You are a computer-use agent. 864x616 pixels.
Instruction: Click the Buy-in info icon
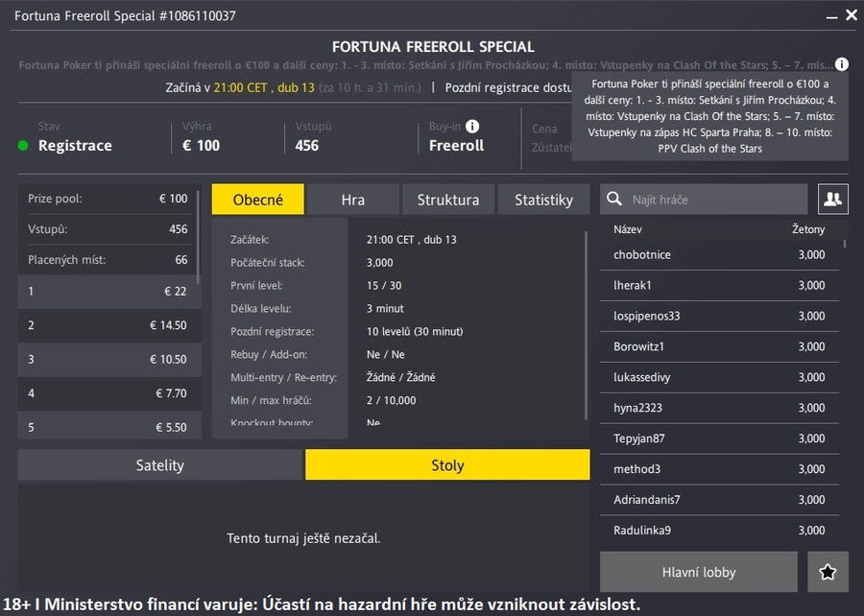[472, 126]
